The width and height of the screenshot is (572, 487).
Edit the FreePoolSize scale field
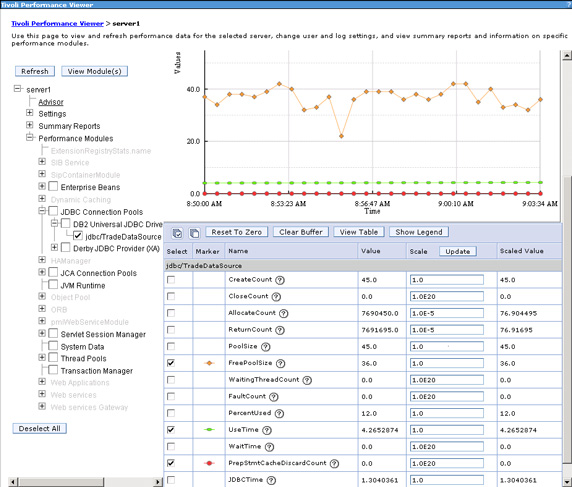click(447, 363)
